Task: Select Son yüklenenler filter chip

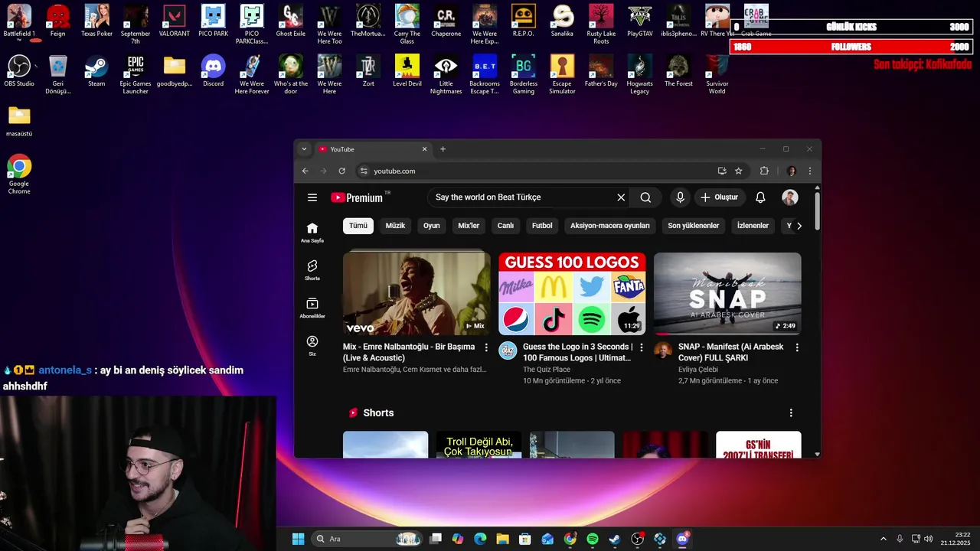Action: click(x=694, y=226)
